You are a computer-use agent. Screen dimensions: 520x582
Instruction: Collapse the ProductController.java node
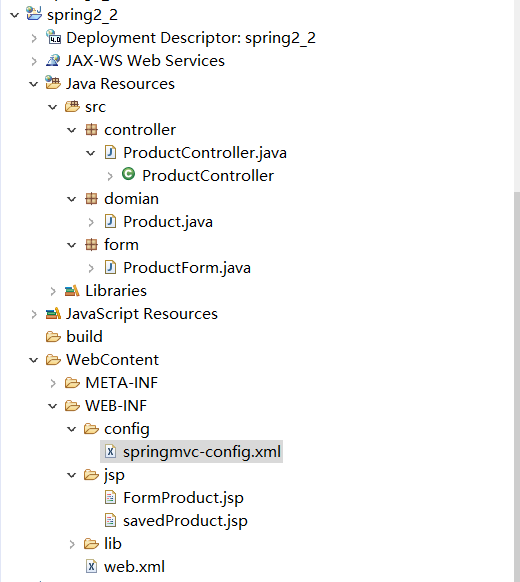coord(91,153)
